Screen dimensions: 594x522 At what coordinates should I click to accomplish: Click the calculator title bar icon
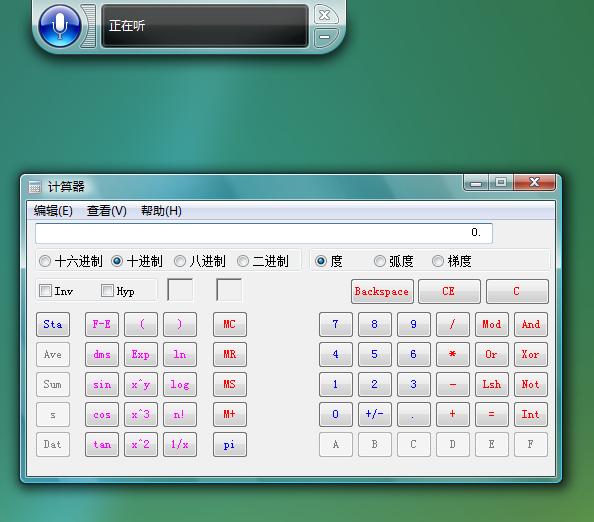[34, 186]
